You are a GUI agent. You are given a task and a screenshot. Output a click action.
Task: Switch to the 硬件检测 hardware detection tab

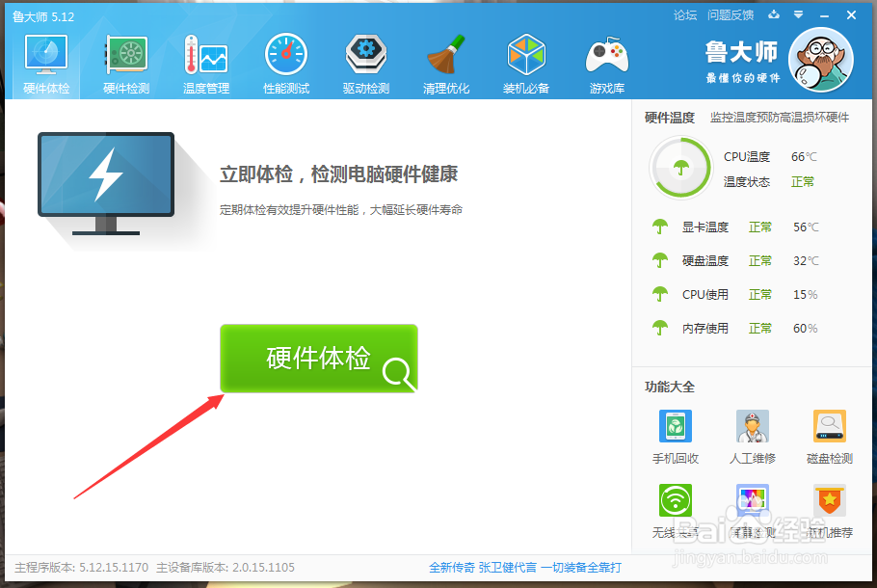coord(126,65)
